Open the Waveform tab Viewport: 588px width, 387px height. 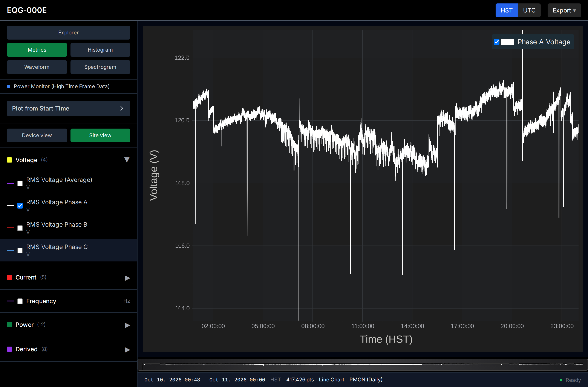(x=37, y=67)
